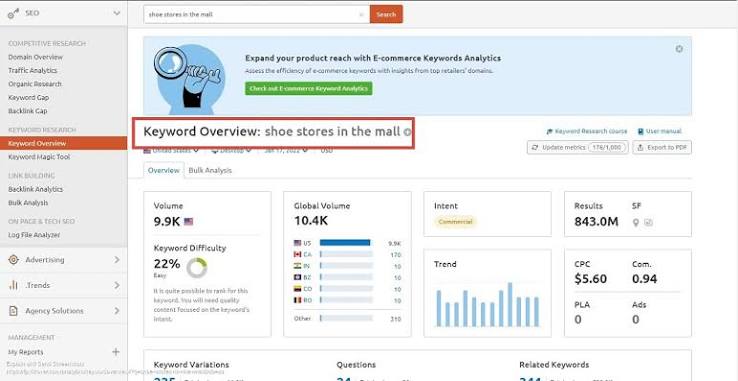Viewport: 738px width, 381px height.
Task: Expand the Advertising section
Action: [x=117, y=259]
